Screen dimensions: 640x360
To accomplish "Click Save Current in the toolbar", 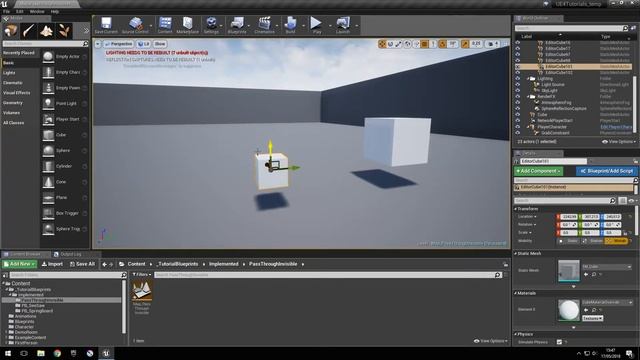I will point(106,25).
